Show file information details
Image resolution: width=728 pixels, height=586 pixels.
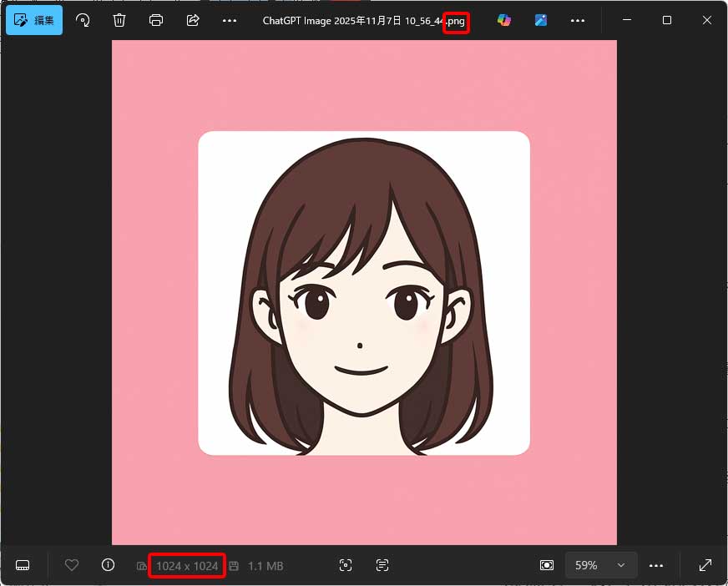(x=108, y=565)
